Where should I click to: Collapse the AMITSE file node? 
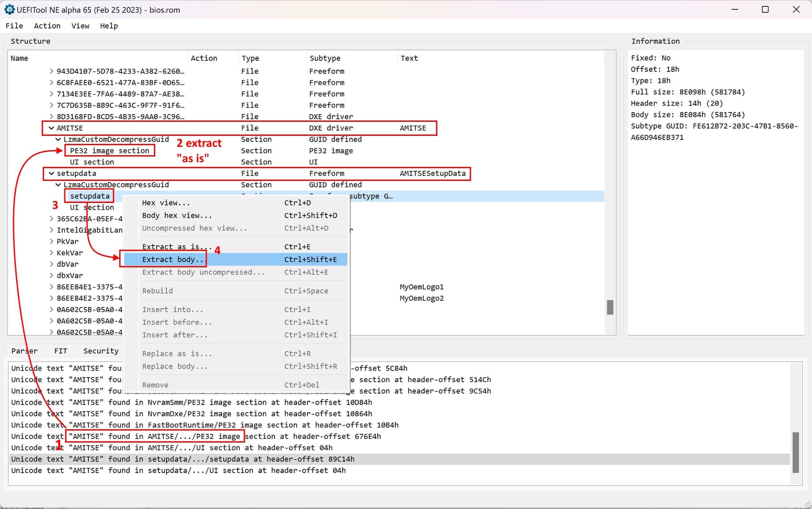[x=51, y=128]
